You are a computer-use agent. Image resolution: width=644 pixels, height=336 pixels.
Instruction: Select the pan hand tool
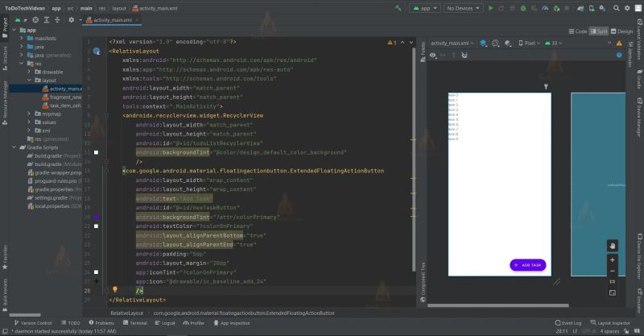coord(613,246)
